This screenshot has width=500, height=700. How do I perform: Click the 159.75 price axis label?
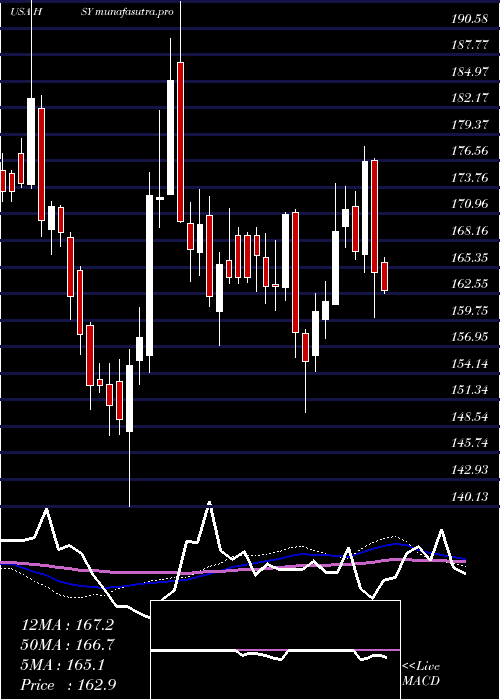[x=468, y=311]
